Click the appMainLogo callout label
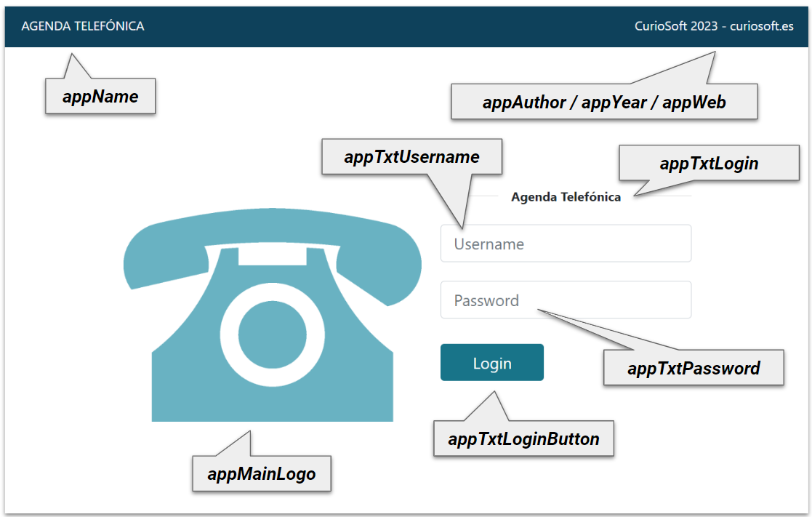Screen dimensions: 812x517 [x=262, y=474]
